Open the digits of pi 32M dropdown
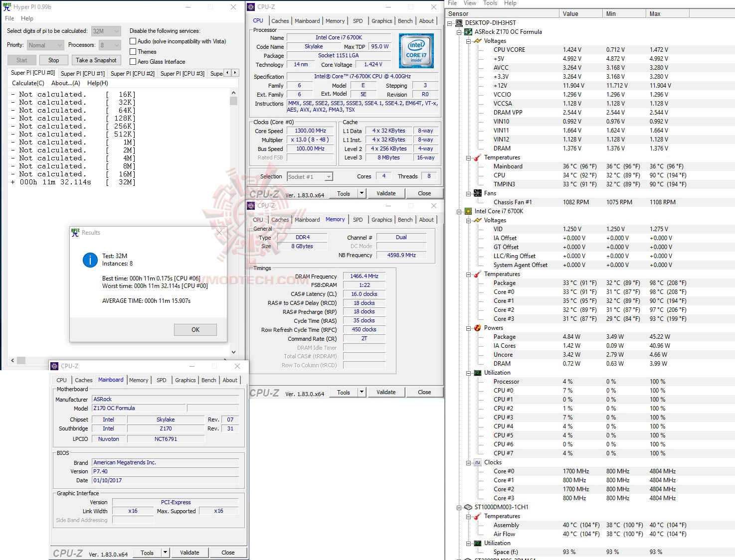Screen dimensions: 735x560 pyautogui.click(x=106, y=31)
